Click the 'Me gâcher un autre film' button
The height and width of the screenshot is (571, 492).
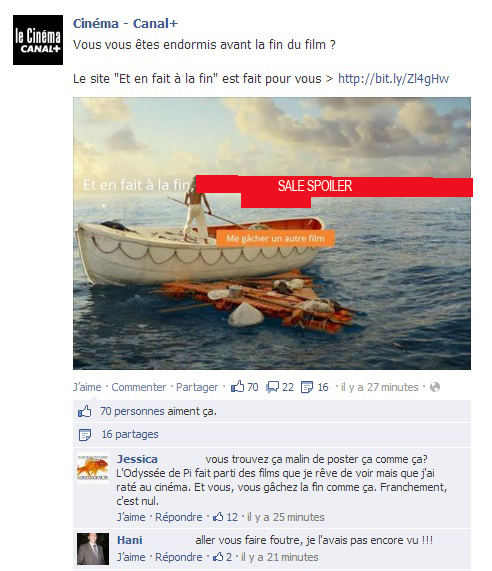(275, 239)
